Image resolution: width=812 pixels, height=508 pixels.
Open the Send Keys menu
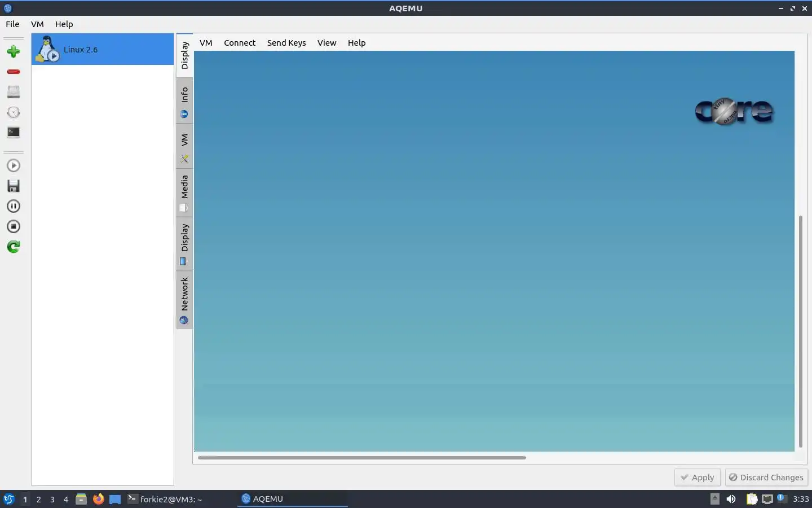pyautogui.click(x=286, y=43)
